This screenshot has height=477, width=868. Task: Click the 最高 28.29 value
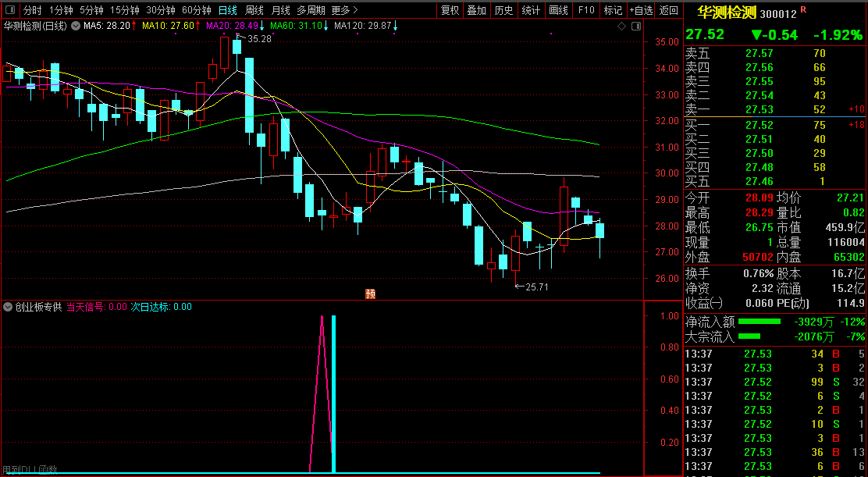[759, 213]
